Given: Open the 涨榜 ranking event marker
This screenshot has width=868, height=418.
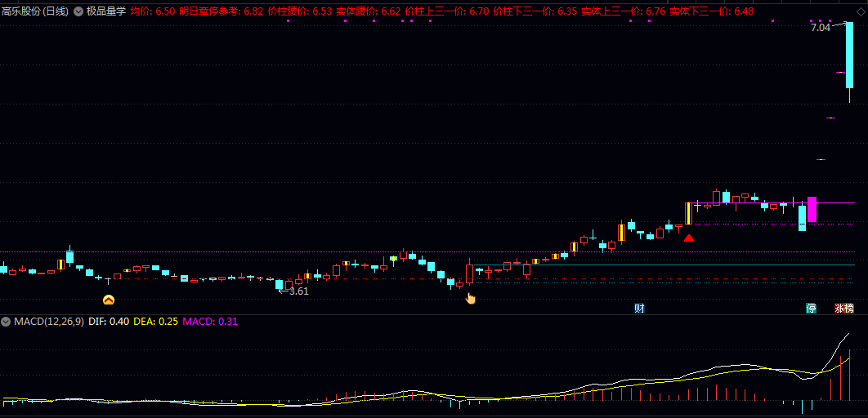Looking at the screenshot, I should point(844,309).
